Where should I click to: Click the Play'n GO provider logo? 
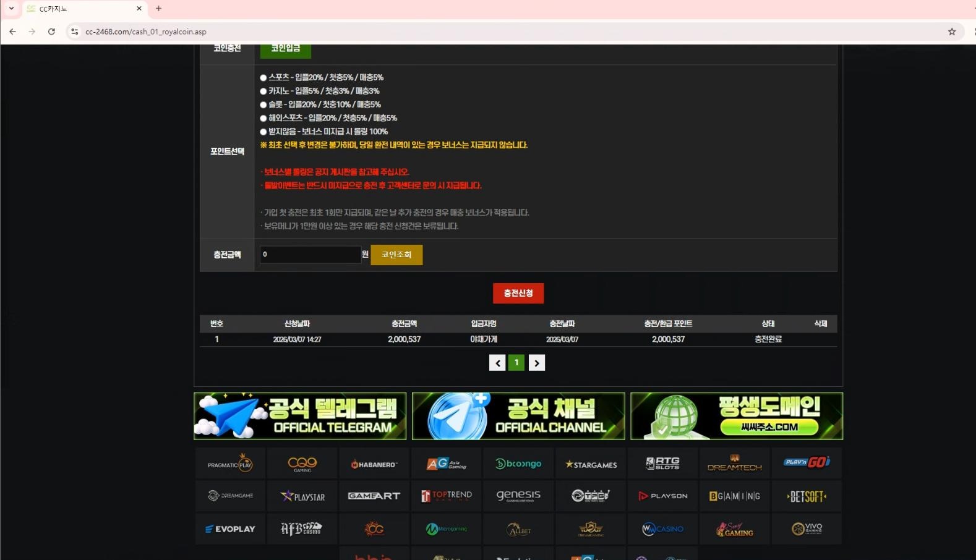click(806, 463)
